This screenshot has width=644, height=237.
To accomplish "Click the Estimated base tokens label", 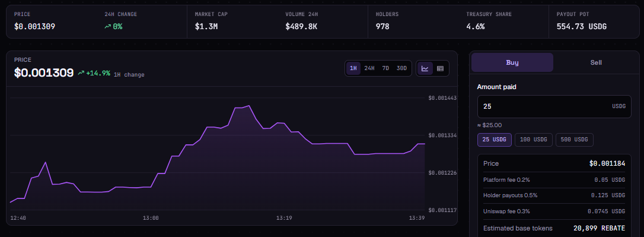I will [518, 228].
